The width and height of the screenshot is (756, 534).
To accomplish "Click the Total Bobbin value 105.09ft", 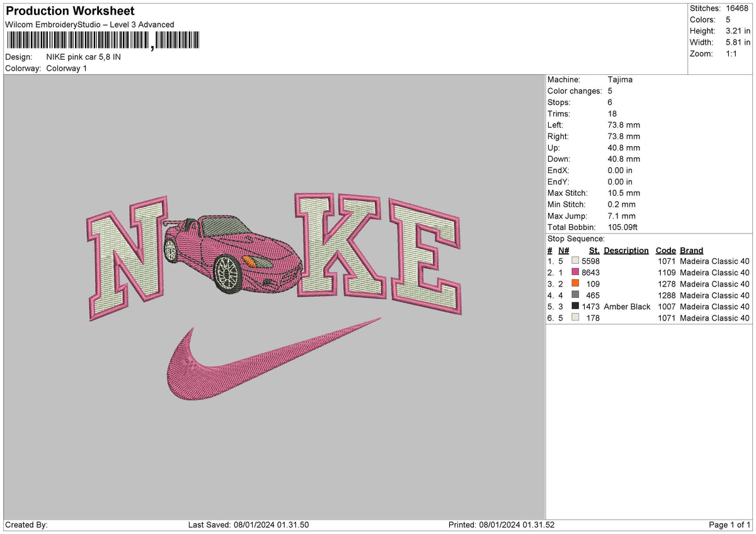I will (623, 227).
